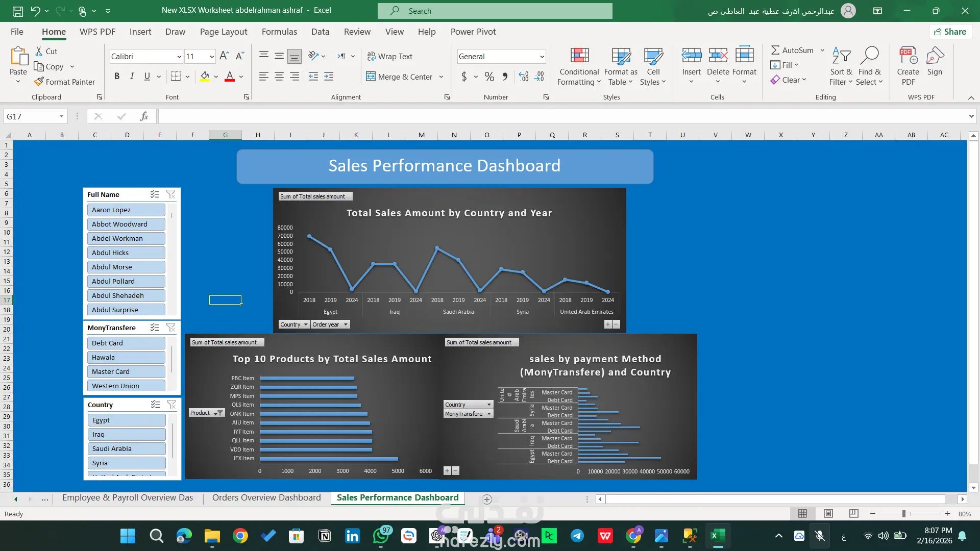980x551 pixels.
Task: Open Conditional Formatting icon
Action: 579,56
